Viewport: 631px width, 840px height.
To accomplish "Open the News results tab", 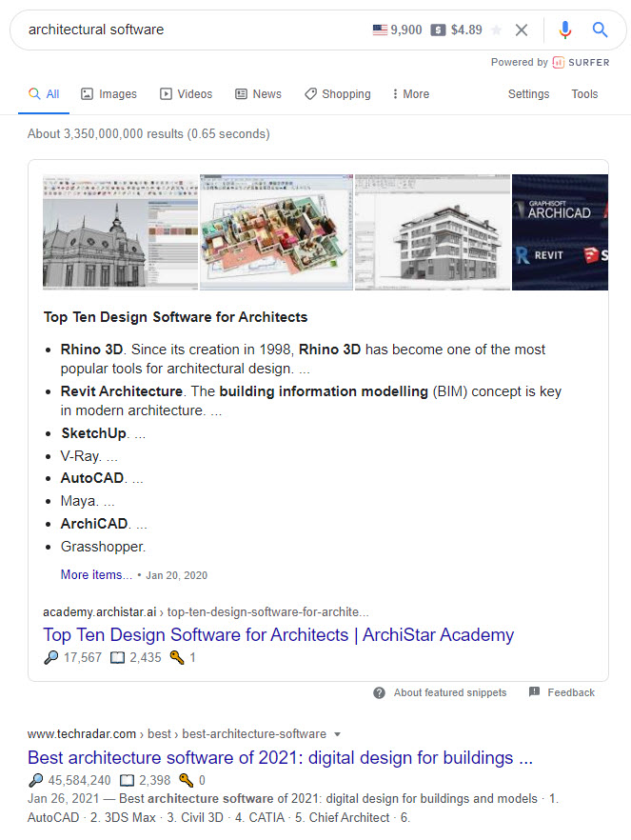I will pos(258,94).
